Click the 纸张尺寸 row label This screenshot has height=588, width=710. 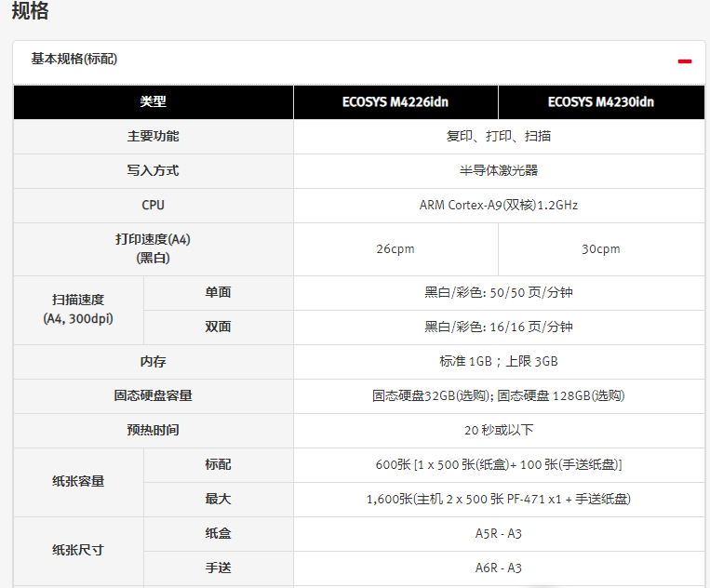[x=78, y=551]
